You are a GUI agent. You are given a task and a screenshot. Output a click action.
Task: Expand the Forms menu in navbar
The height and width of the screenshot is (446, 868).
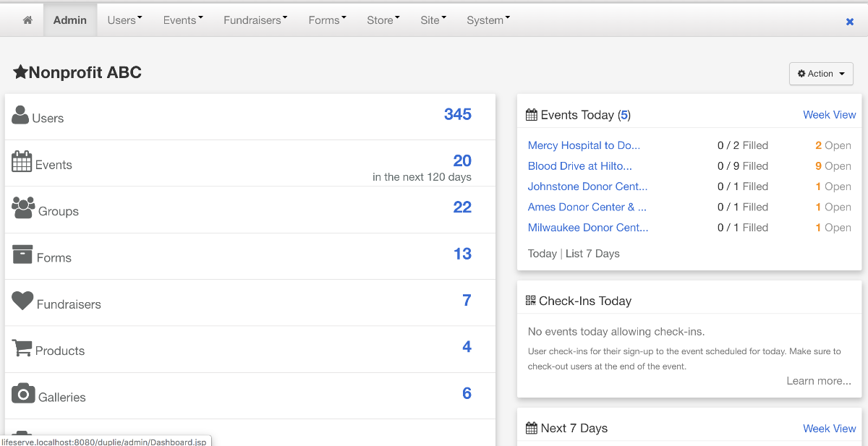click(x=327, y=20)
